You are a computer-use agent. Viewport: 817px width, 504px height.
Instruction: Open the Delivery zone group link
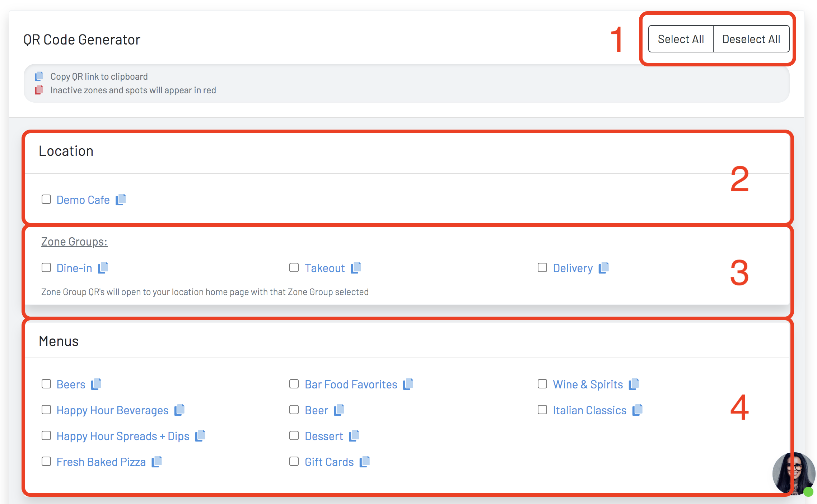pyautogui.click(x=573, y=268)
